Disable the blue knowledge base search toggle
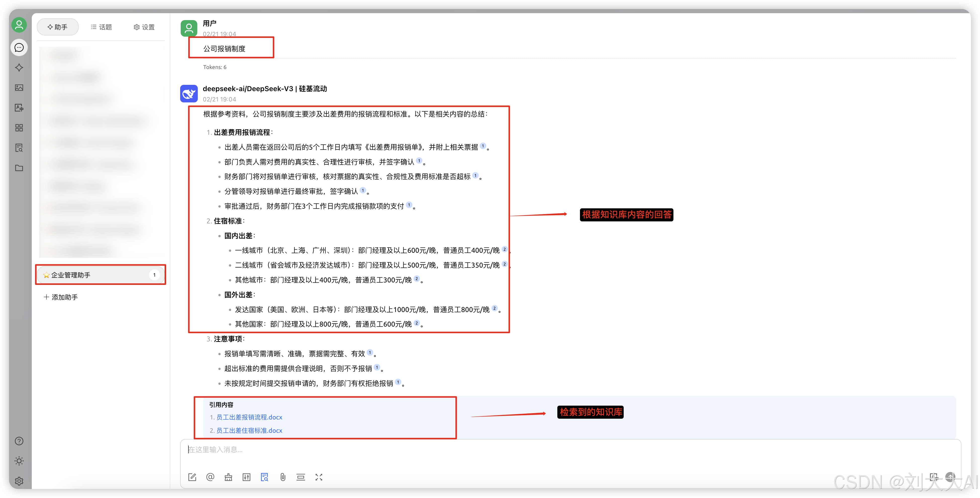The width and height of the screenshot is (980, 498). tap(264, 477)
